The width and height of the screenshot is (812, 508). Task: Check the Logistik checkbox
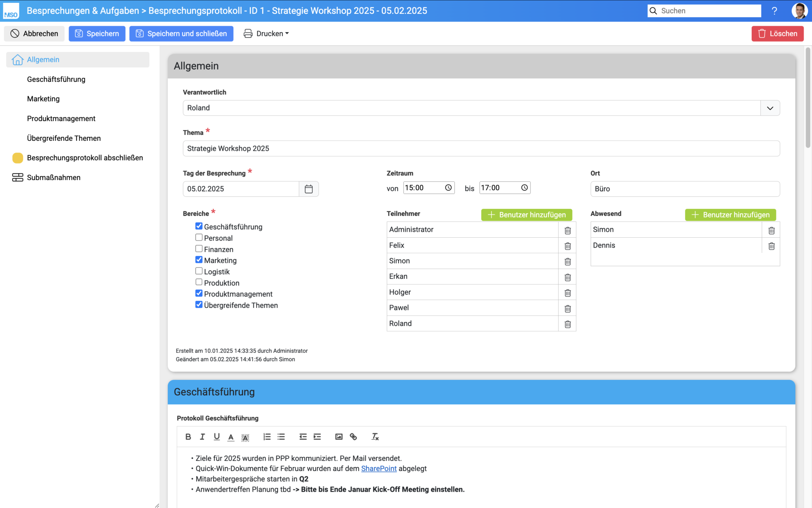pyautogui.click(x=199, y=271)
